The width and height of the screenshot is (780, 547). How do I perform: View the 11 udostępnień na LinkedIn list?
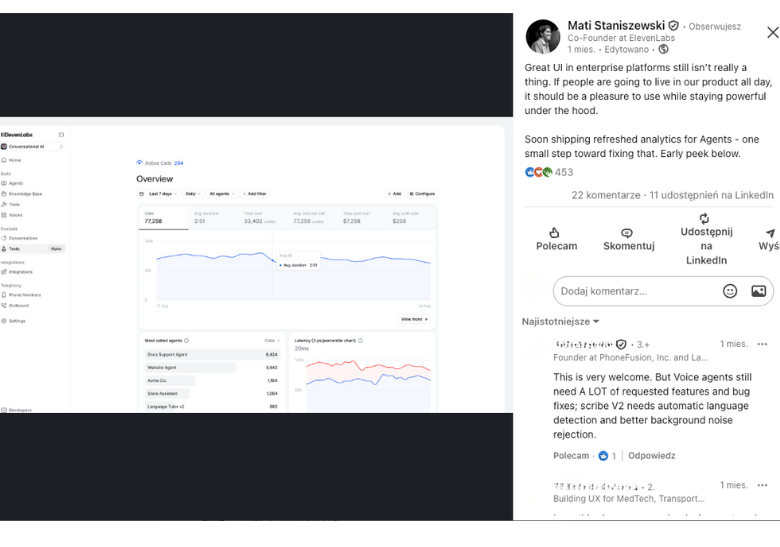[x=712, y=195]
